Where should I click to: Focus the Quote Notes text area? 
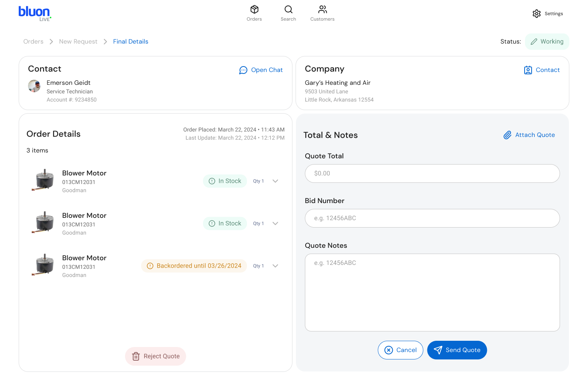click(x=432, y=293)
